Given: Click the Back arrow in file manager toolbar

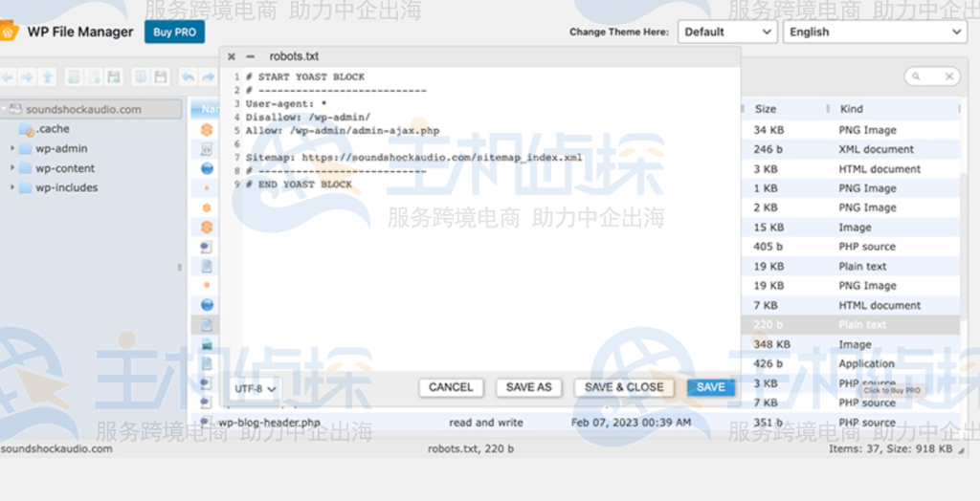Looking at the screenshot, I should [x=8, y=76].
